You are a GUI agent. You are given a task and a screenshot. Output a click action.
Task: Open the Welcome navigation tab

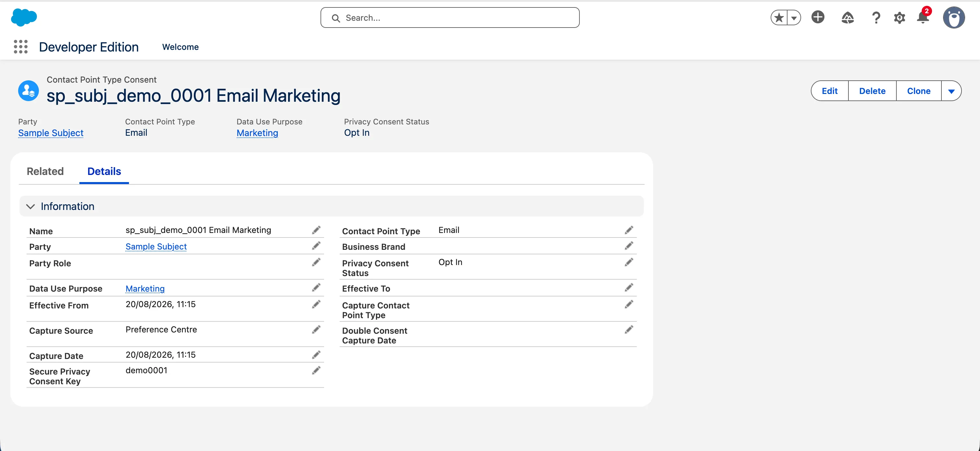(180, 47)
